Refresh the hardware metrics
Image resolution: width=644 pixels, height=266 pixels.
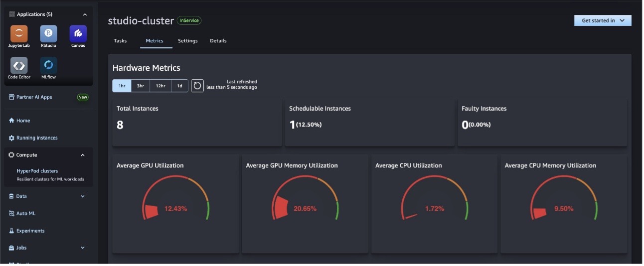pos(197,86)
